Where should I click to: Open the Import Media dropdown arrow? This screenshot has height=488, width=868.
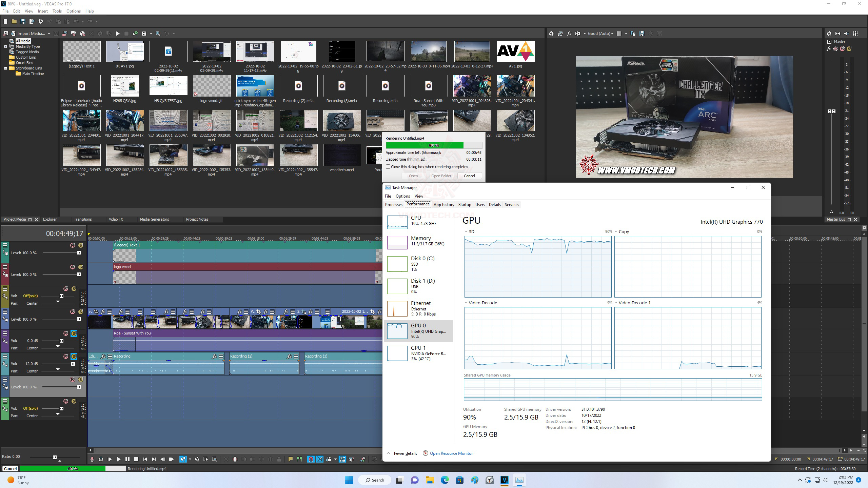pyautogui.click(x=49, y=34)
